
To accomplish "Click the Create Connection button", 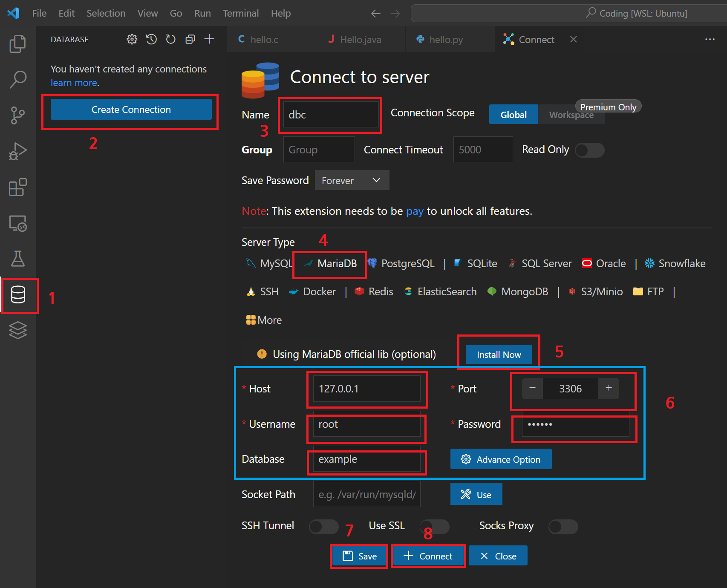I will (x=131, y=110).
